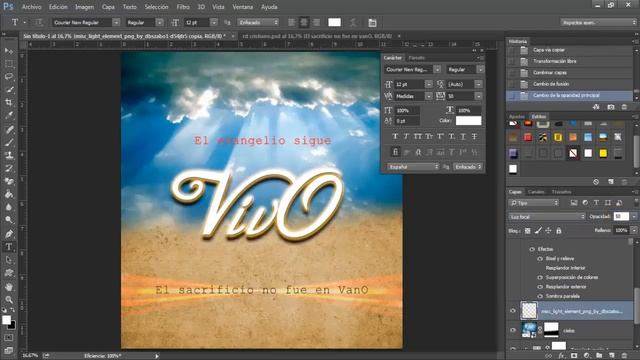This screenshot has width=640, height=360.
Task: Hide the Bisel y relieve effect
Action: click(x=540, y=258)
